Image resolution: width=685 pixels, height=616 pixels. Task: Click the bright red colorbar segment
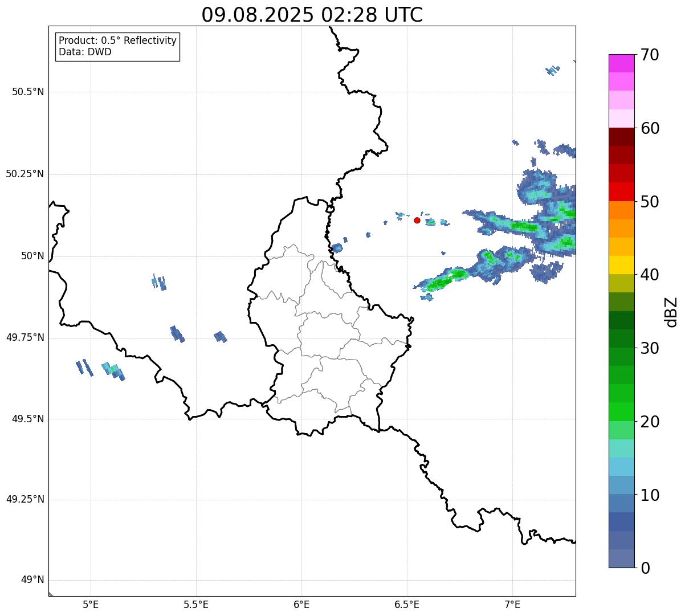tap(622, 191)
